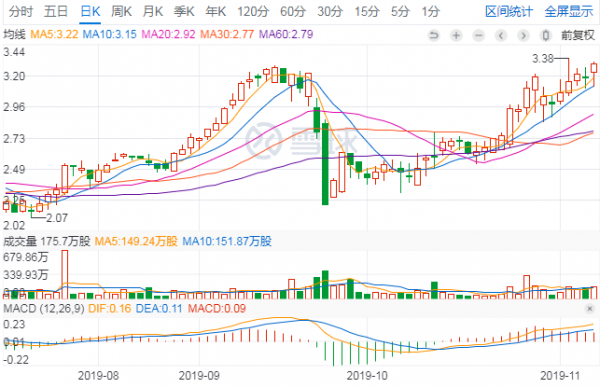
Task: Click the tall red volume bar
Action: [x=65, y=274]
